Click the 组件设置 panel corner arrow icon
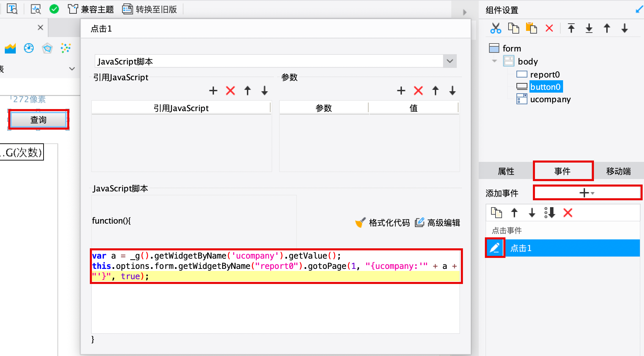The width and height of the screenshot is (644, 356). point(639,10)
